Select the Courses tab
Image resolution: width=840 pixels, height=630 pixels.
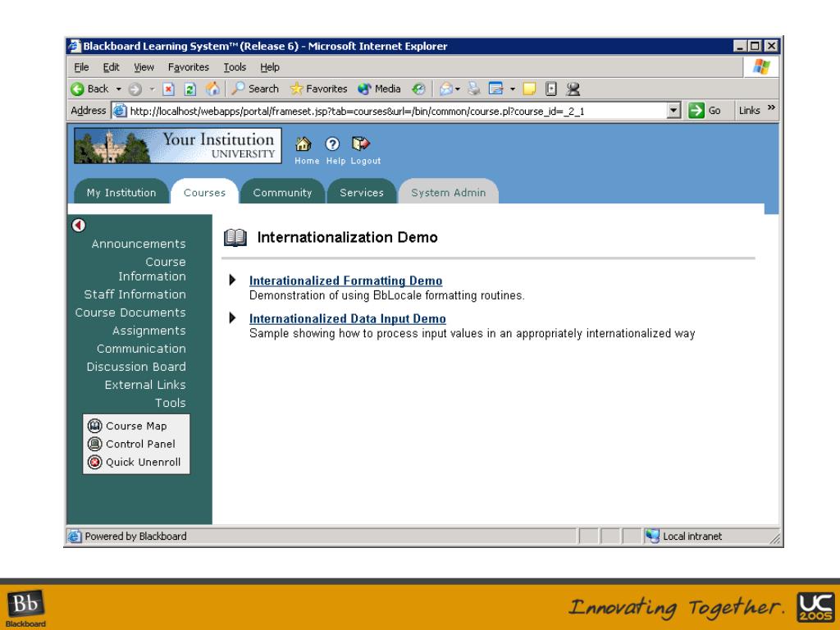(204, 192)
